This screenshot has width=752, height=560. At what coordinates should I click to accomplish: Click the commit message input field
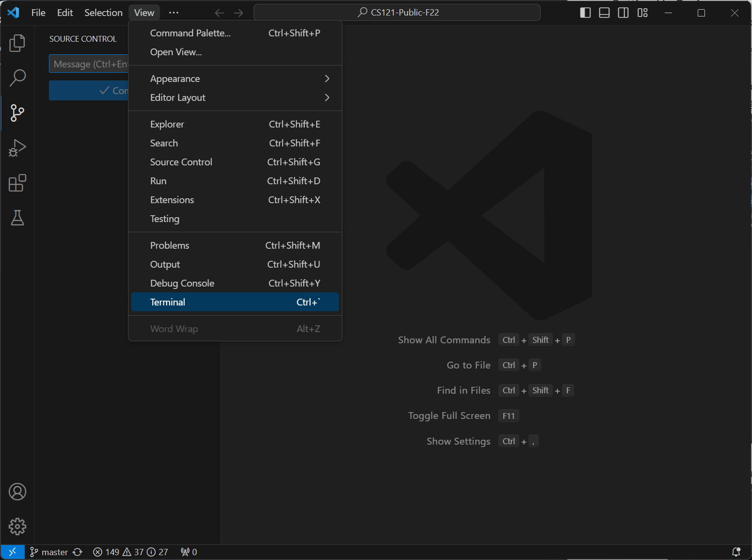[89, 64]
